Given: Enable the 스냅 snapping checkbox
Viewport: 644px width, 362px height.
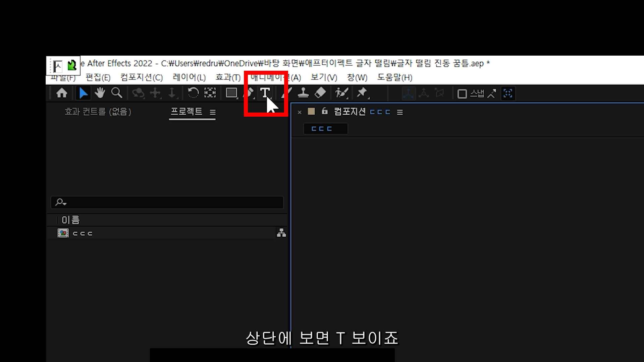Looking at the screenshot, I should [x=462, y=94].
